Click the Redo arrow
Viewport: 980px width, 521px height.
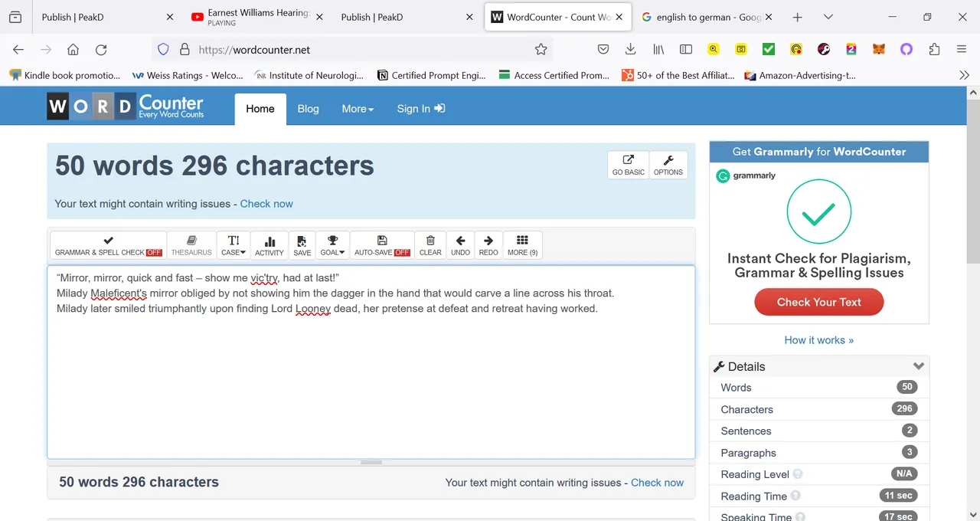coord(488,245)
